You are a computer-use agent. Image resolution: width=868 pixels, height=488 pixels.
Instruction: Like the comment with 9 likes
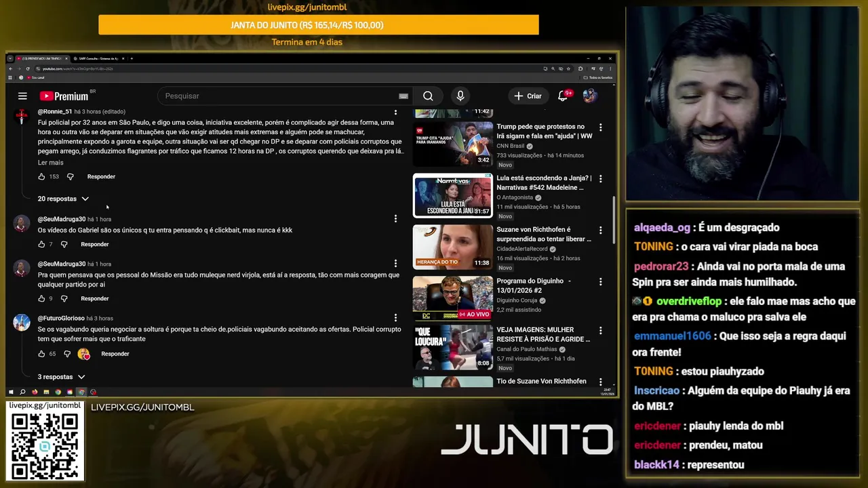tap(41, 298)
